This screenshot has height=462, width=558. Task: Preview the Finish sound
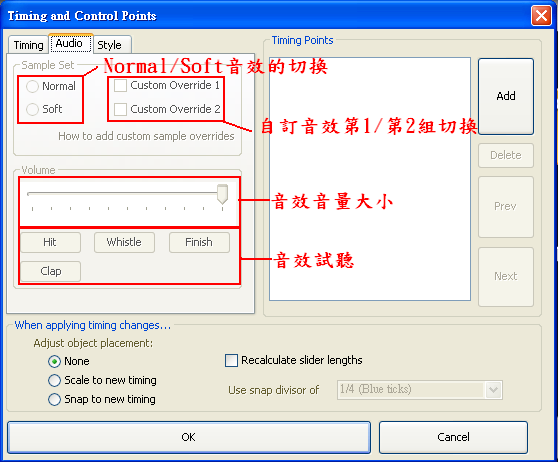(x=199, y=242)
